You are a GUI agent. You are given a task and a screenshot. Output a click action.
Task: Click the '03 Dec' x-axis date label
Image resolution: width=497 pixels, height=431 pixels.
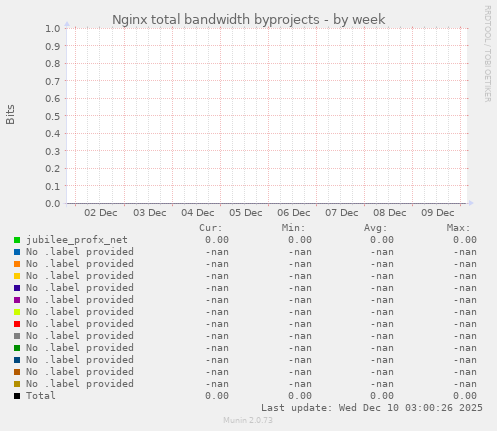150,213
